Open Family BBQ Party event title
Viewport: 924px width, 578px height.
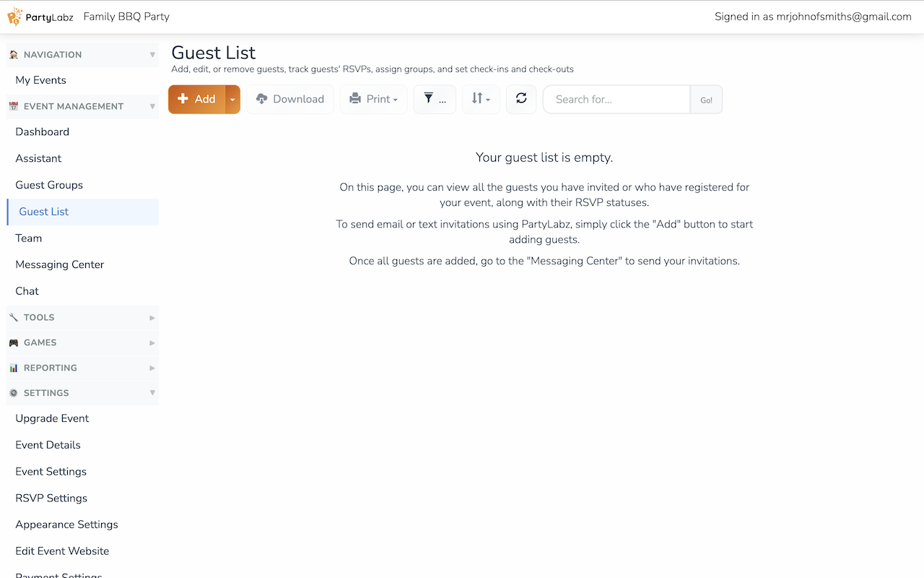coord(126,17)
